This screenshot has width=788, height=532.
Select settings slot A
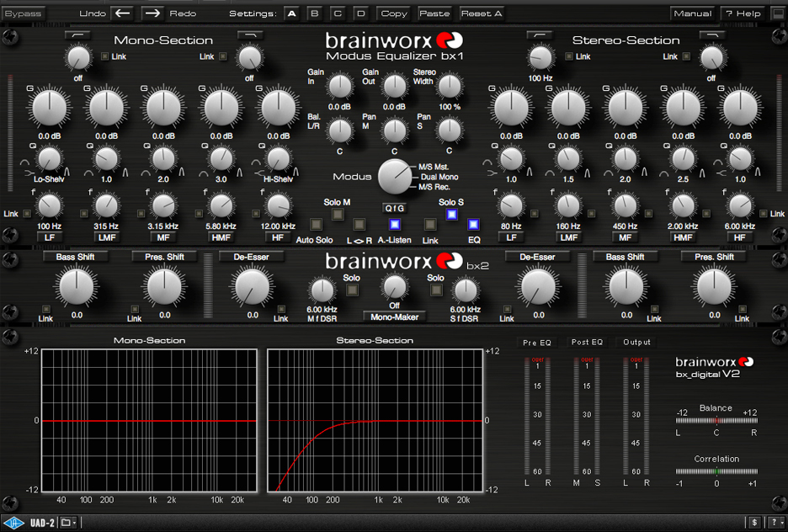291,13
